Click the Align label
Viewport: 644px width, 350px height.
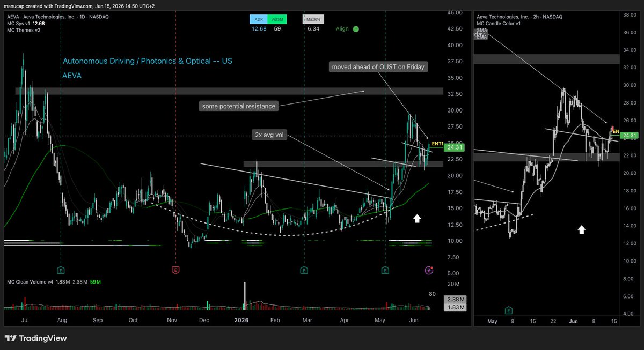pyautogui.click(x=342, y=29)
